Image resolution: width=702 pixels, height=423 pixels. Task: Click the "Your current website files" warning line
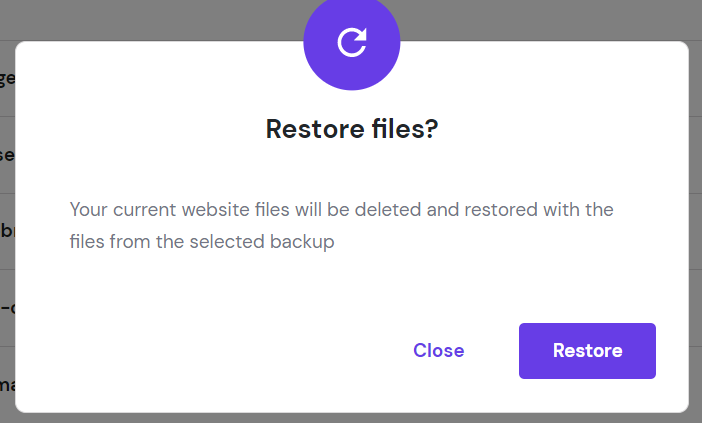341,210
